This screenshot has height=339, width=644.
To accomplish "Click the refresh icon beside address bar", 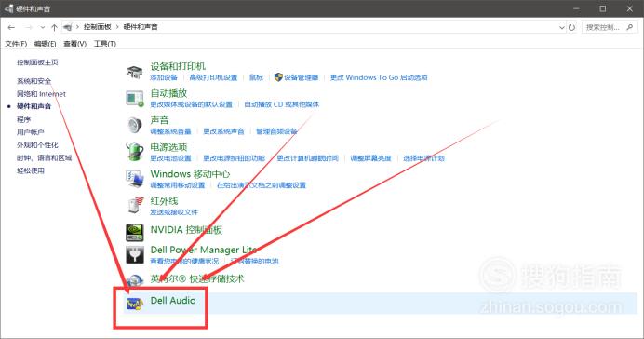I will (571, 28).
